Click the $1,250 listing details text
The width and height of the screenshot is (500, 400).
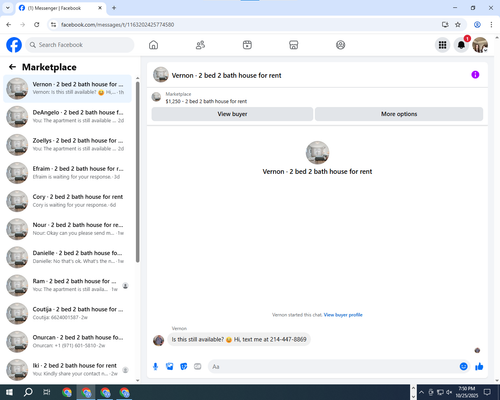(206, 101)
